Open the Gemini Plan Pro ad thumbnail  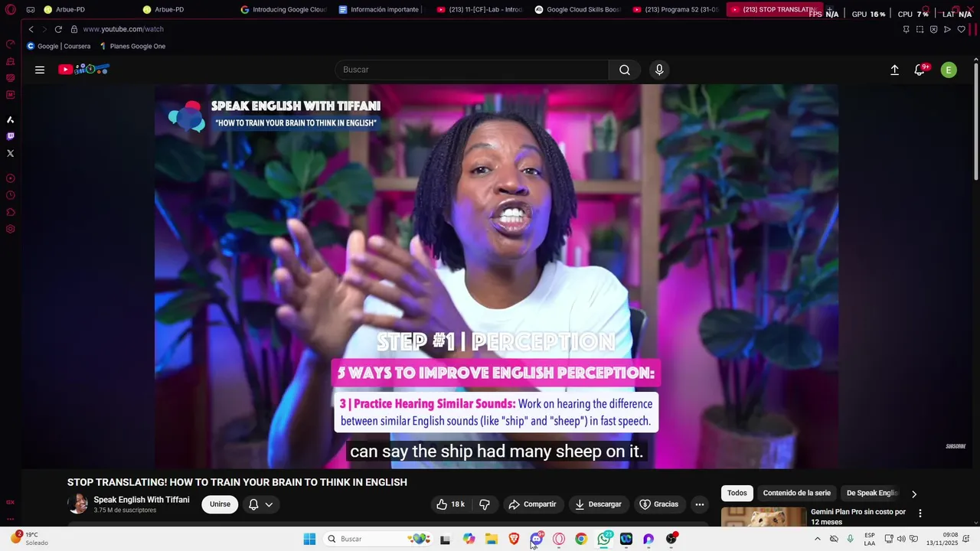(x=763, y=517)
